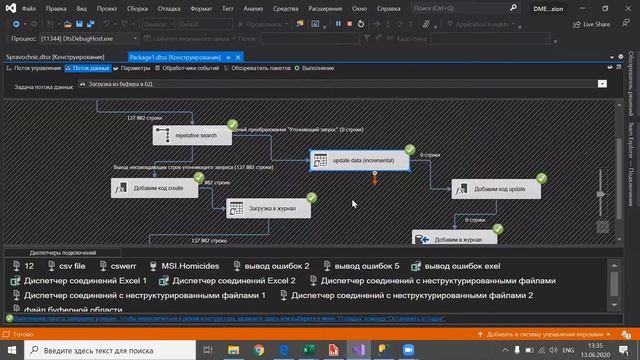Open the Отладка menu

click(x=169, y=8)
